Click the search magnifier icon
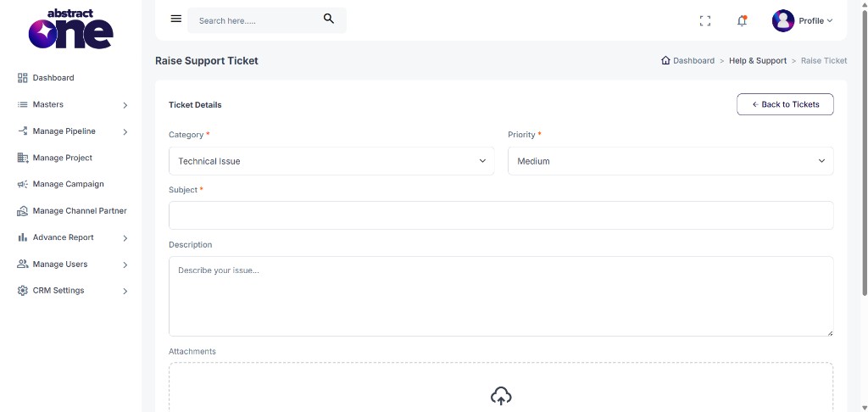 [329, 19]
